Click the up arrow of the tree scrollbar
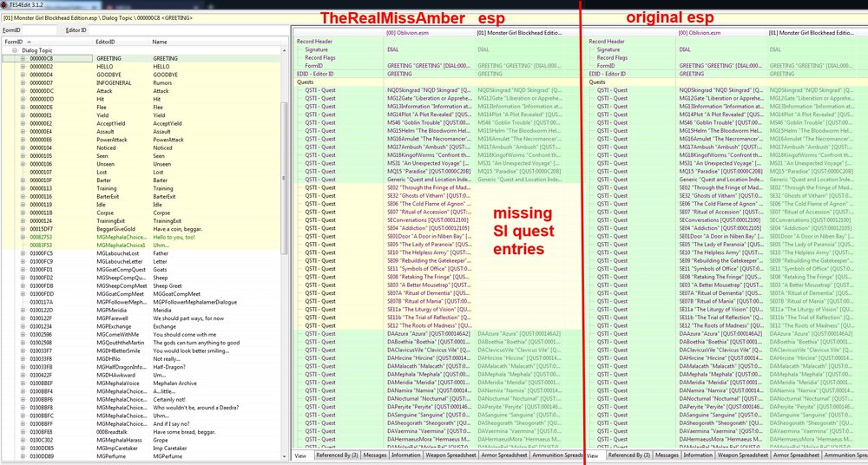Viewport: 868px width, 465px height. (285, 50)
